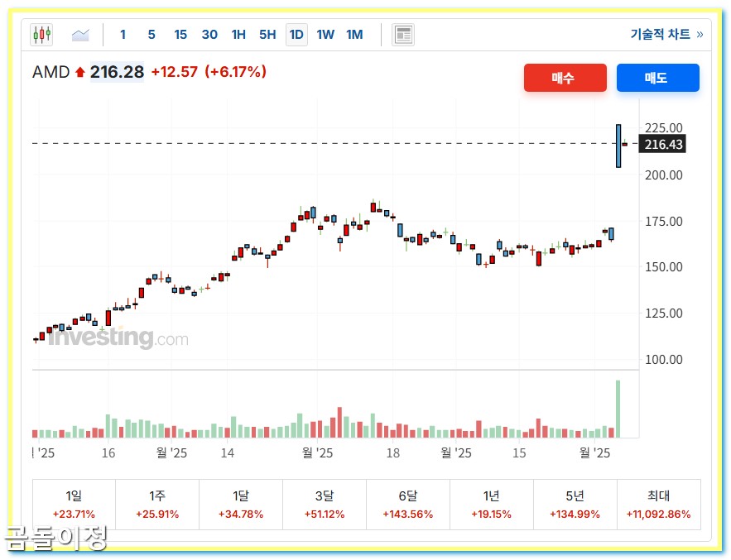Choose the 30-minute interval
731x560 pixels.
[209, 34]
